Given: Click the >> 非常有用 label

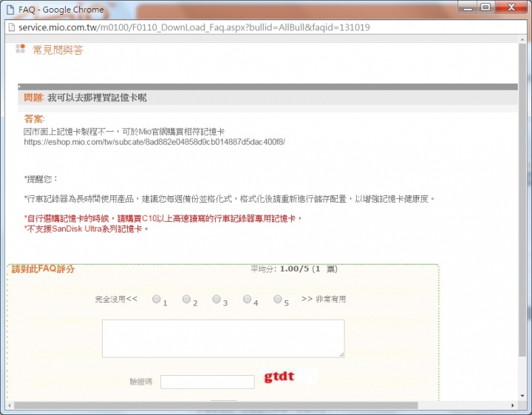Looking at the screenshot, I should pyautogui.click(x=324, y=299).
